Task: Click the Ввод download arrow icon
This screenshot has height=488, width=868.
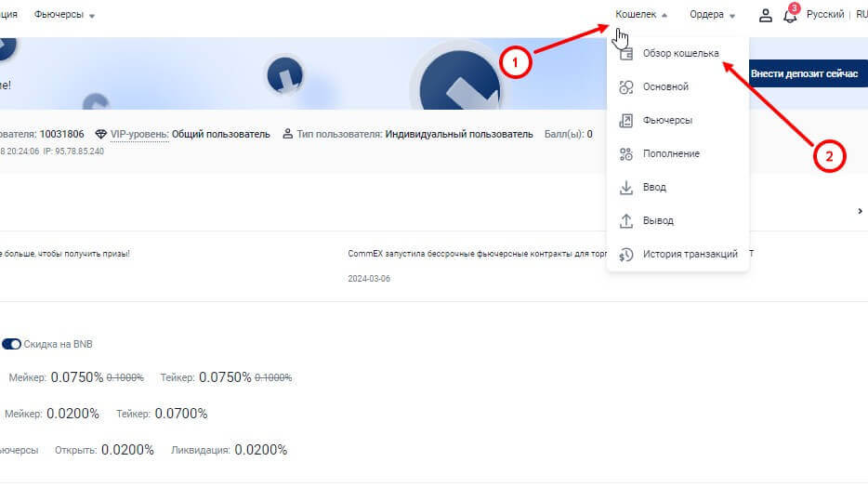Action: pyautogui.click(x=626, y=188)
